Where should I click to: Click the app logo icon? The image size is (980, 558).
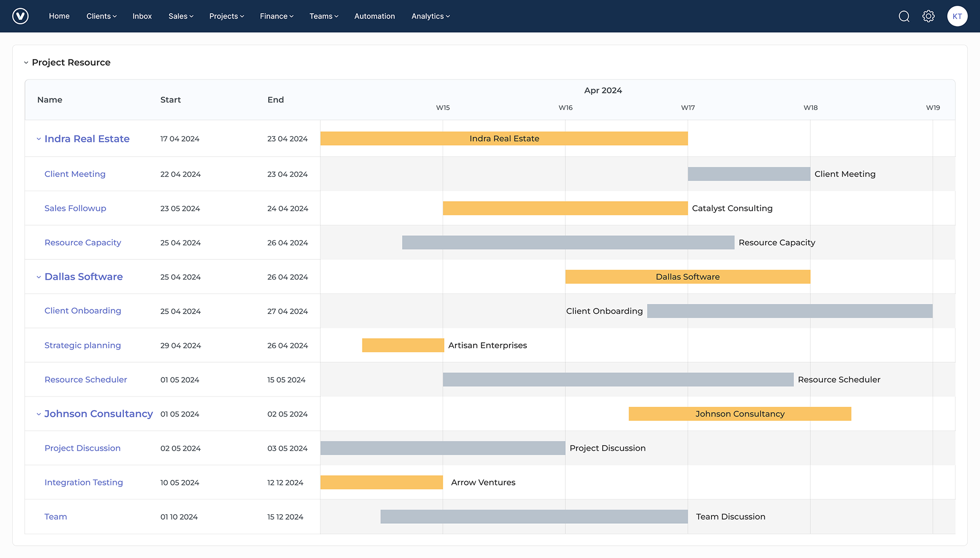pos(21,16)
